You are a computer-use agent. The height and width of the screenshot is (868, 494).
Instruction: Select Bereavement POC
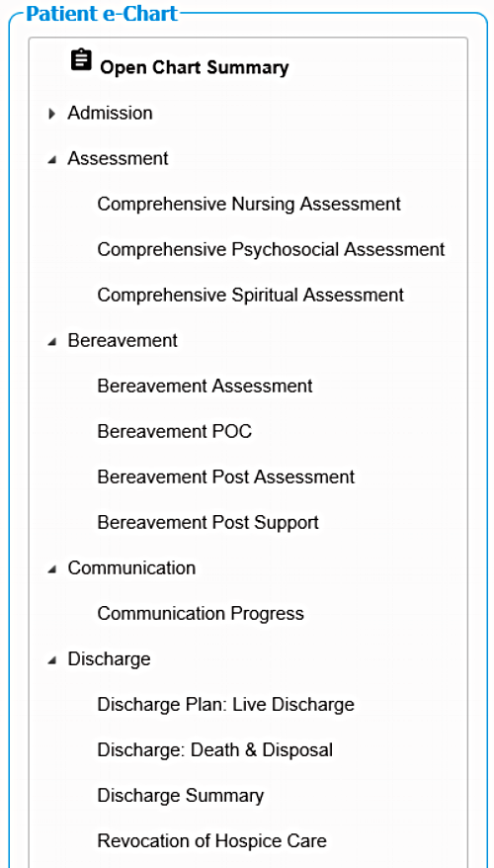(x=174, y=431)
